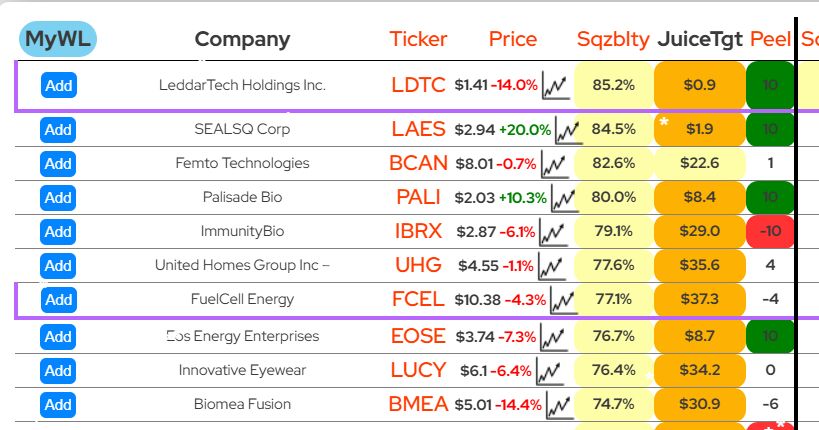Screen dimensions: 819x430
Task: Open the EOSE price chart icon
Action: point(555,337)
